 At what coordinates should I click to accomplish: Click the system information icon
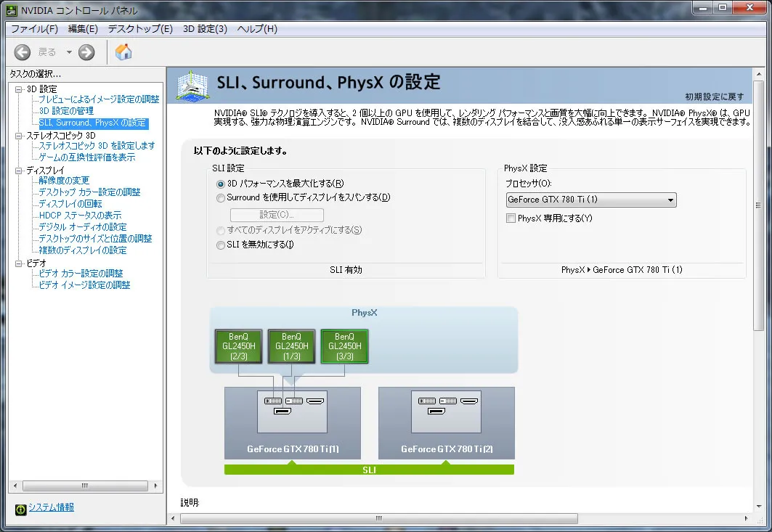(20, 510)
